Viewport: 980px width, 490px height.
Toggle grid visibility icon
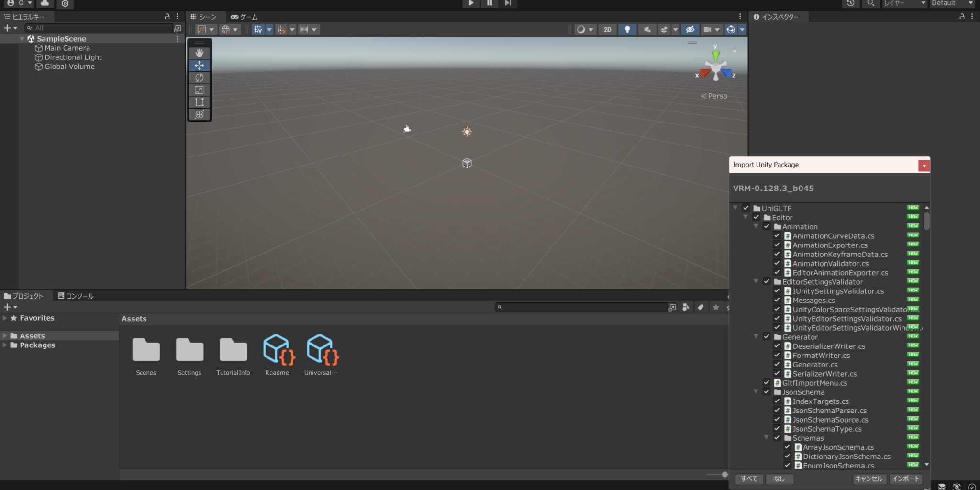(258, 30)
